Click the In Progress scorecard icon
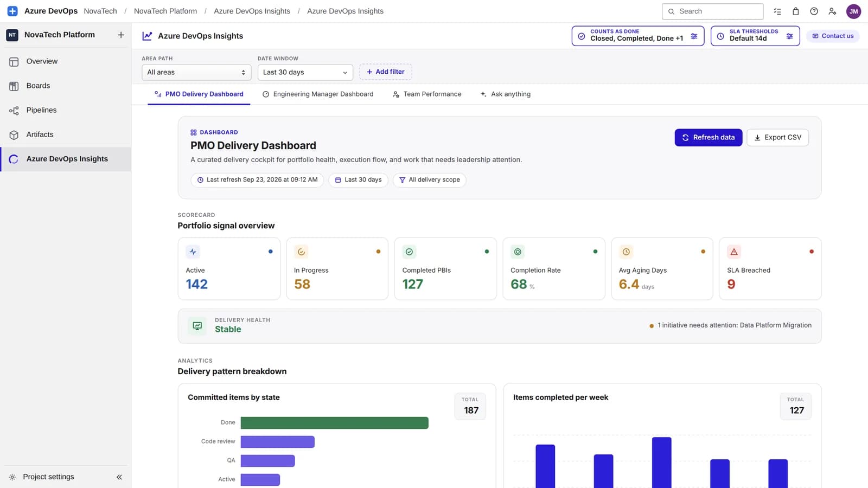The height and width of the screenshot is (488, 868). (301, 252)
